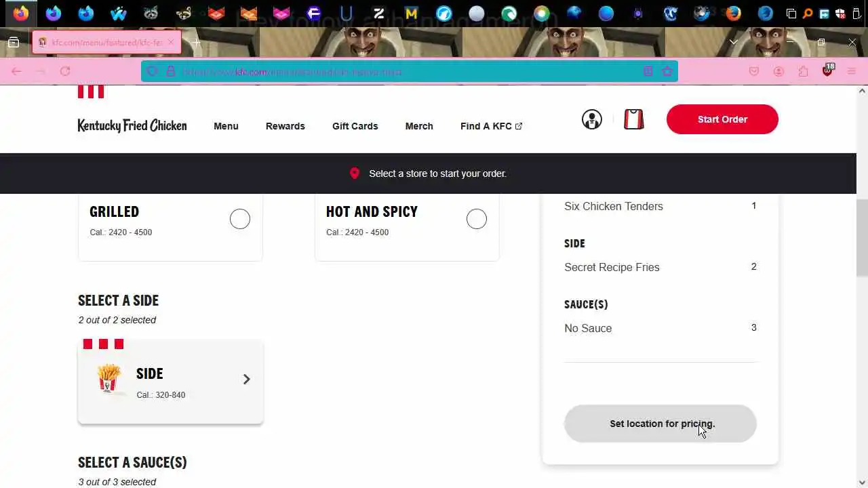Go to the Rewards navigation item
868x488 pixels.
[x=285, y=126]
